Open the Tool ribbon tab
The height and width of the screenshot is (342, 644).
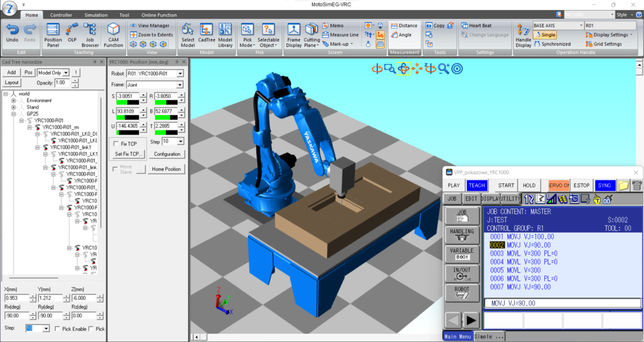pyautogui.click(x=124, y=15)
